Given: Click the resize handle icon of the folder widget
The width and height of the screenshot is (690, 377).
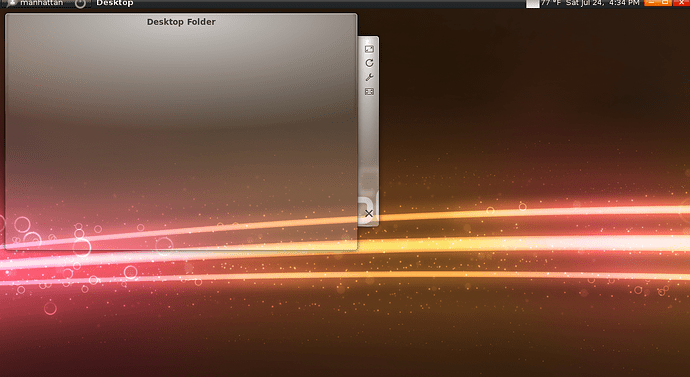Looking at the screenshot, I should [369, 49].
